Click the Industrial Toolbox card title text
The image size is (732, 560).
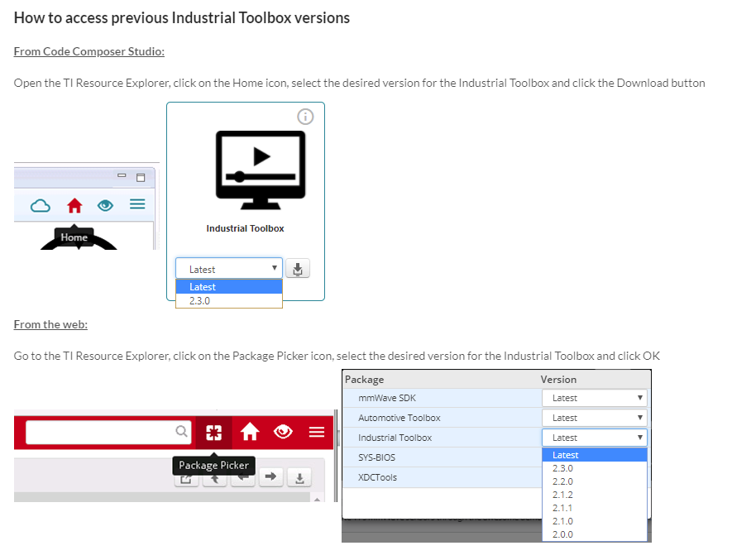tap(245, 228)
